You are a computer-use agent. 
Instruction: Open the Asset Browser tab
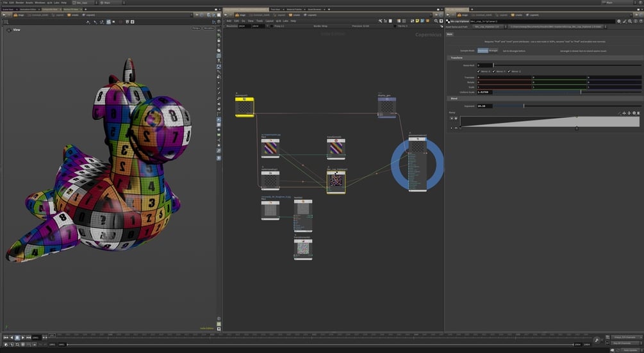[315, 9]
